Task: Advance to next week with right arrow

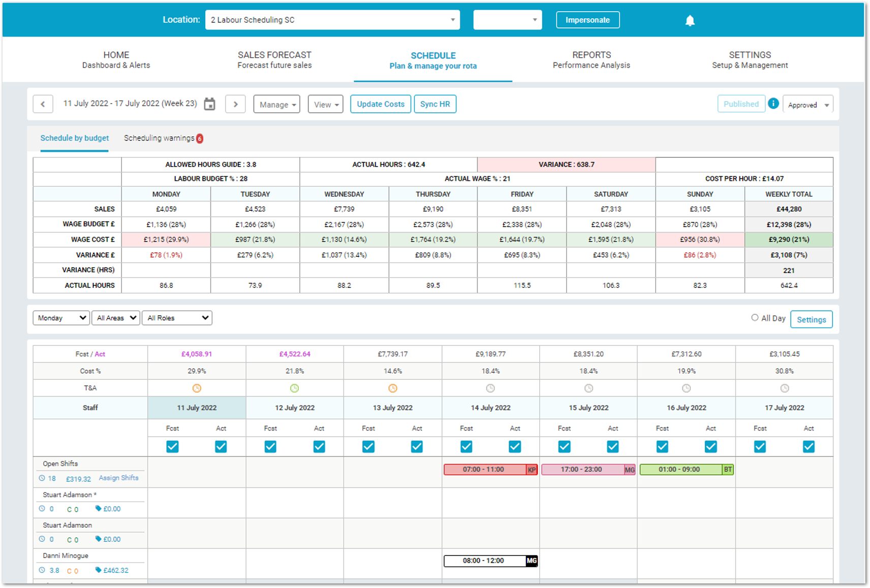Action: [235, 104]
